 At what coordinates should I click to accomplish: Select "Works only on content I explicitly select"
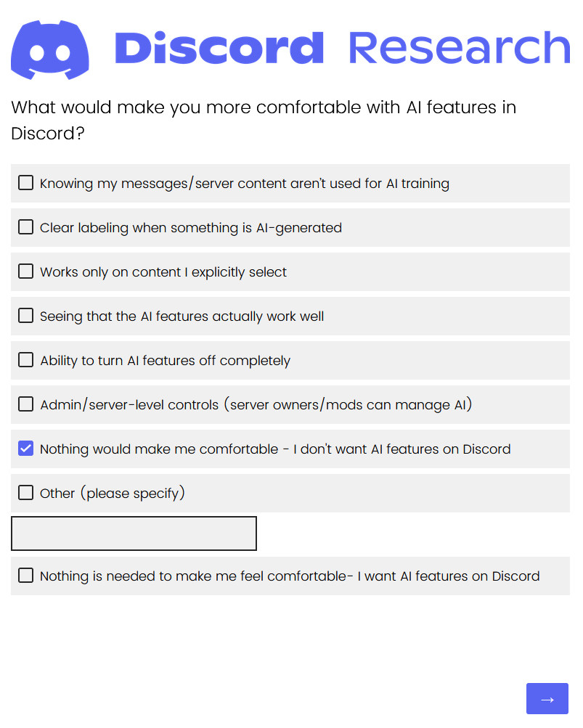click(x=26, y=271)
